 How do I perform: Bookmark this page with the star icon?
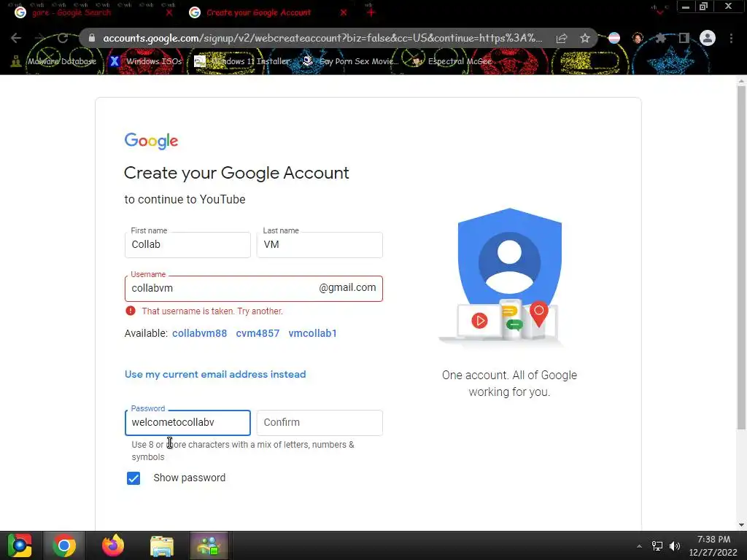[x=585, y=38]
